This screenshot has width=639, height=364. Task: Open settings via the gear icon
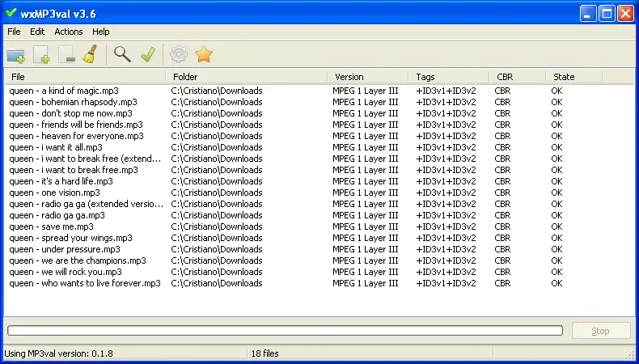(x=179, y=54)
